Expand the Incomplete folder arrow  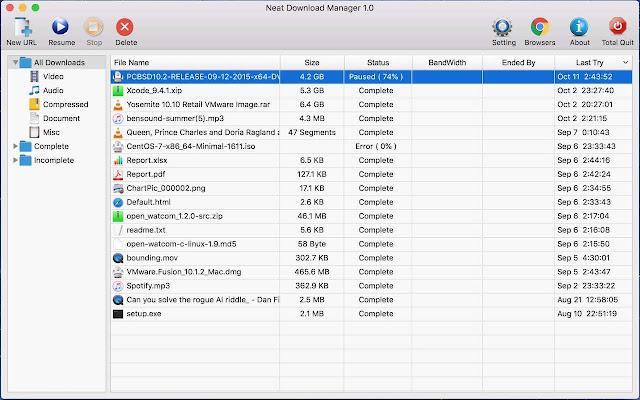(15, 160)
